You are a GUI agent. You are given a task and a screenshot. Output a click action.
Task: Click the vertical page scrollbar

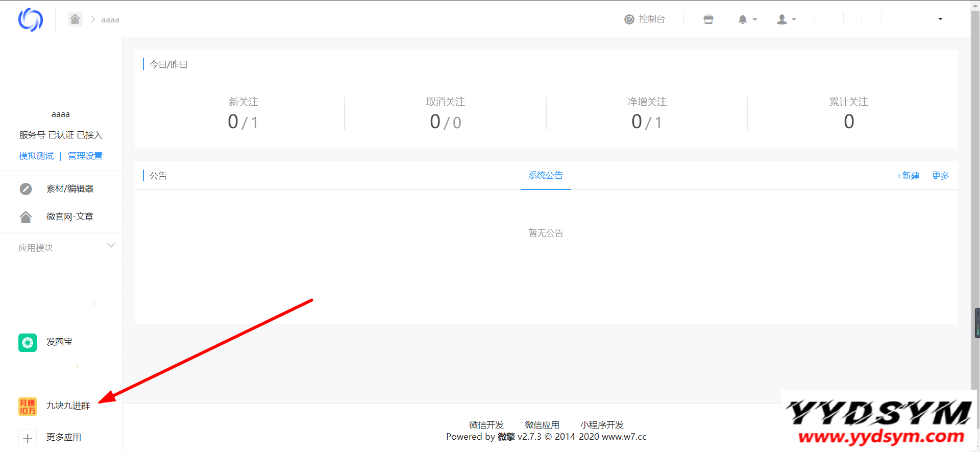pos(975,204)
